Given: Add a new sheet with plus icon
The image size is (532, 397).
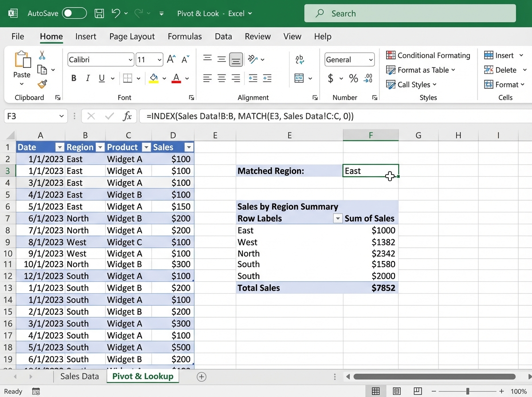Looking at the screenshot, I should (202, 377).
